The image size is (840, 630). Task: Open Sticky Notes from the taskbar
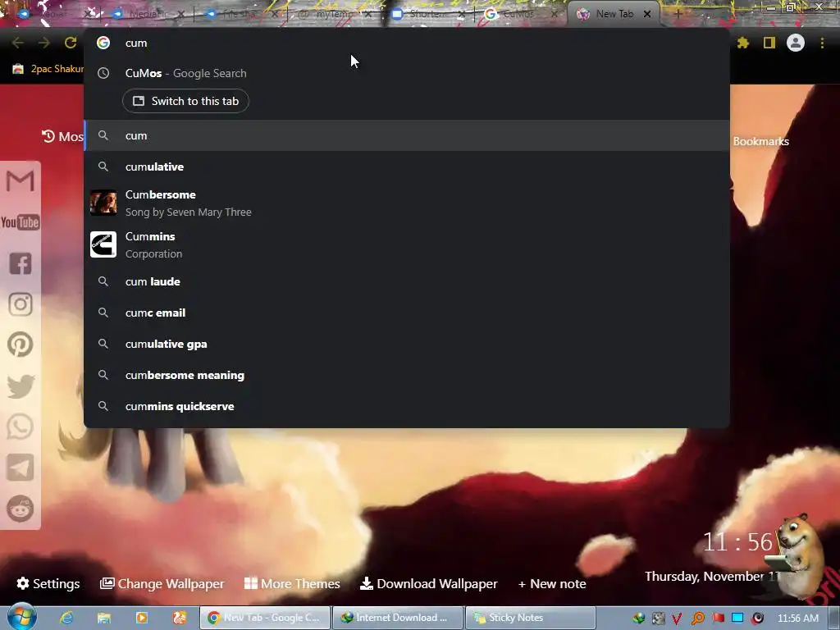[531, 618]
